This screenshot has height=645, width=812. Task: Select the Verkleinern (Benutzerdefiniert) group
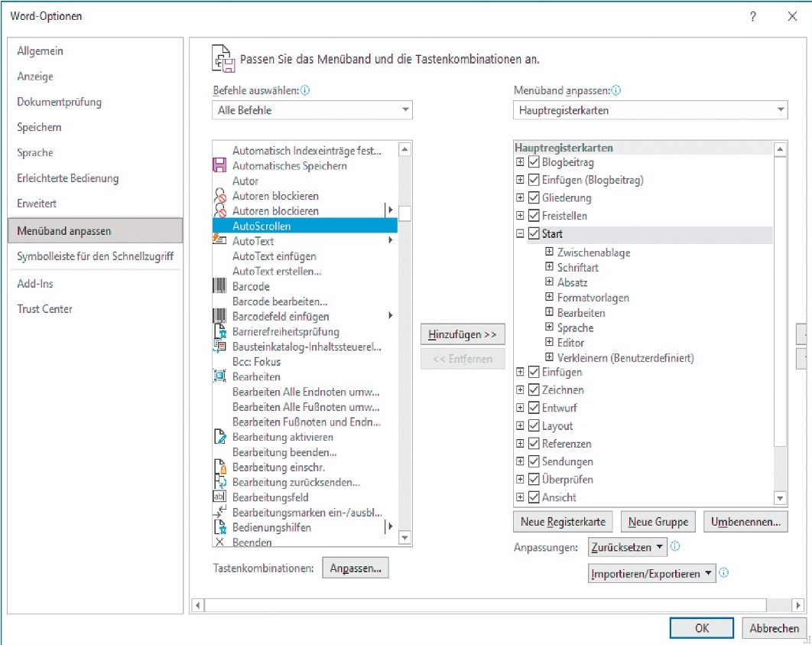[x=625, y=357]
